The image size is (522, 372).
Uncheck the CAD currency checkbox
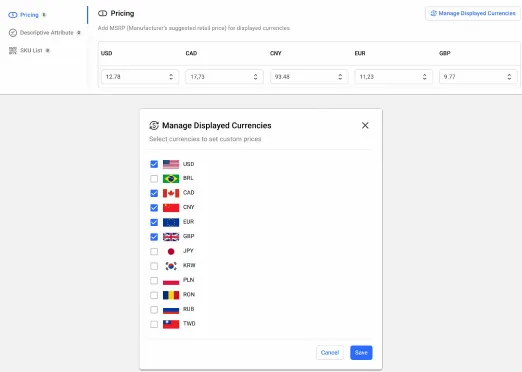154,193
